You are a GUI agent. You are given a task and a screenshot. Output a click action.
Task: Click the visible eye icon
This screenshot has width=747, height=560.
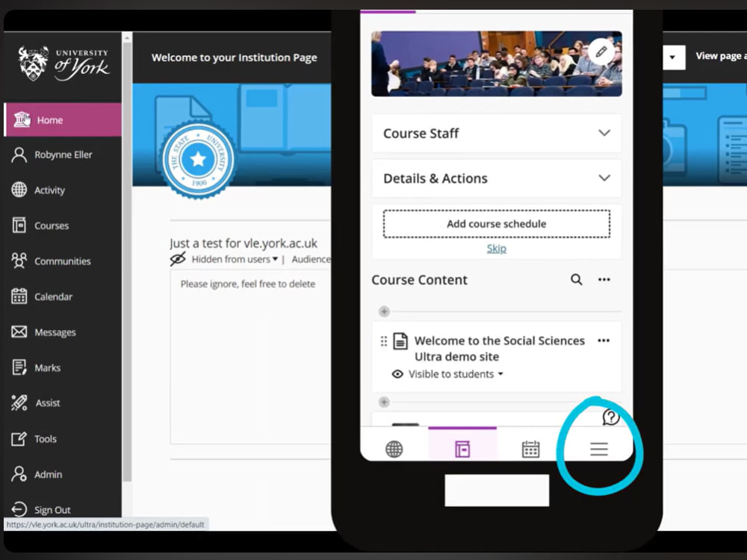point(397,374)
